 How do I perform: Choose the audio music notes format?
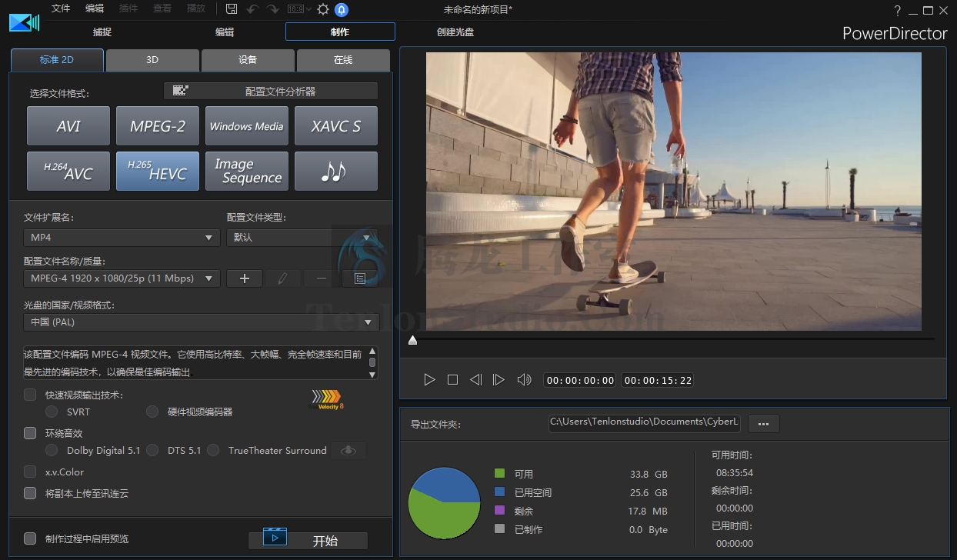click(x=336, y=171)
